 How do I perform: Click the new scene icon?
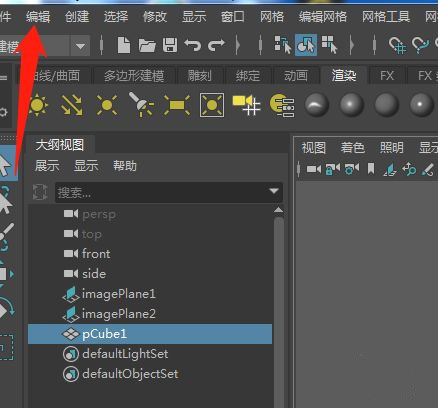[x=124, y=45]
